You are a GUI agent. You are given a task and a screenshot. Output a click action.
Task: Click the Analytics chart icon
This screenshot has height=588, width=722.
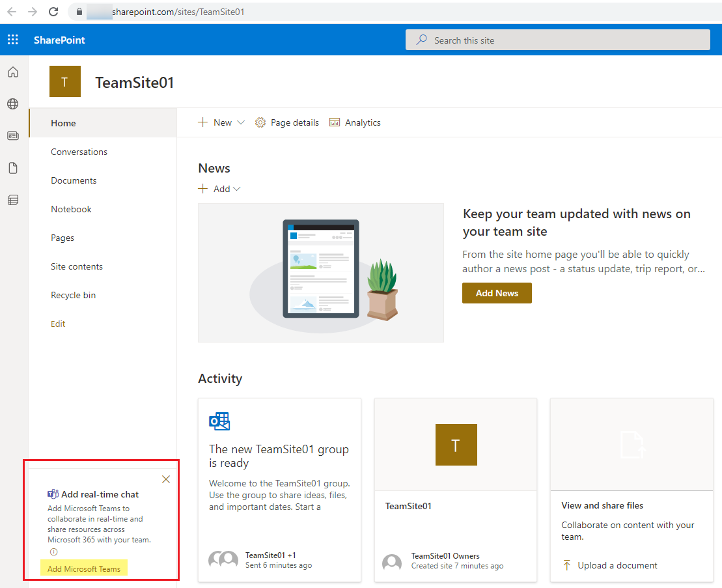(334, 122)
